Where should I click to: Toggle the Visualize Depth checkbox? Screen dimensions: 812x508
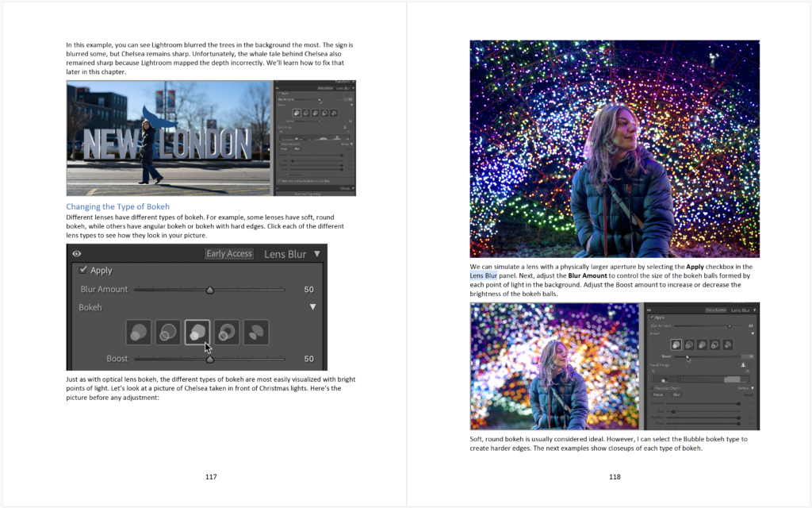click(652, 388)
